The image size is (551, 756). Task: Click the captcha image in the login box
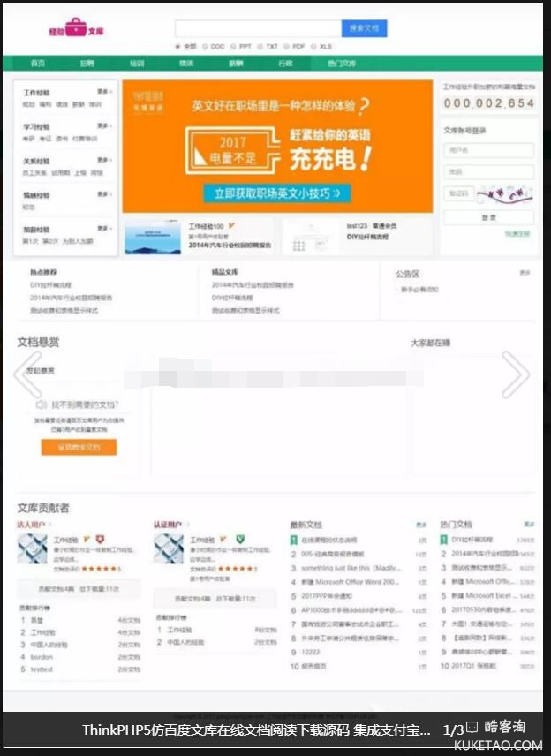[x=505, y=193]
